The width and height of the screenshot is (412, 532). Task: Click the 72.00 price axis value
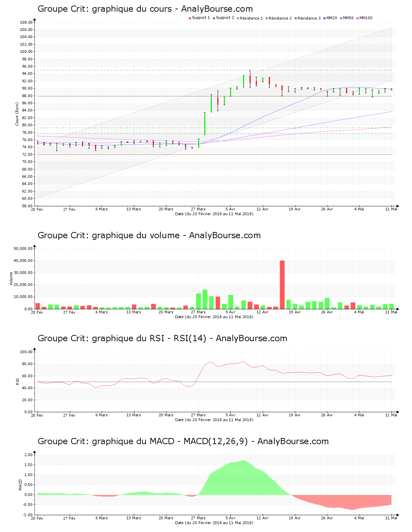pos(27,154)
